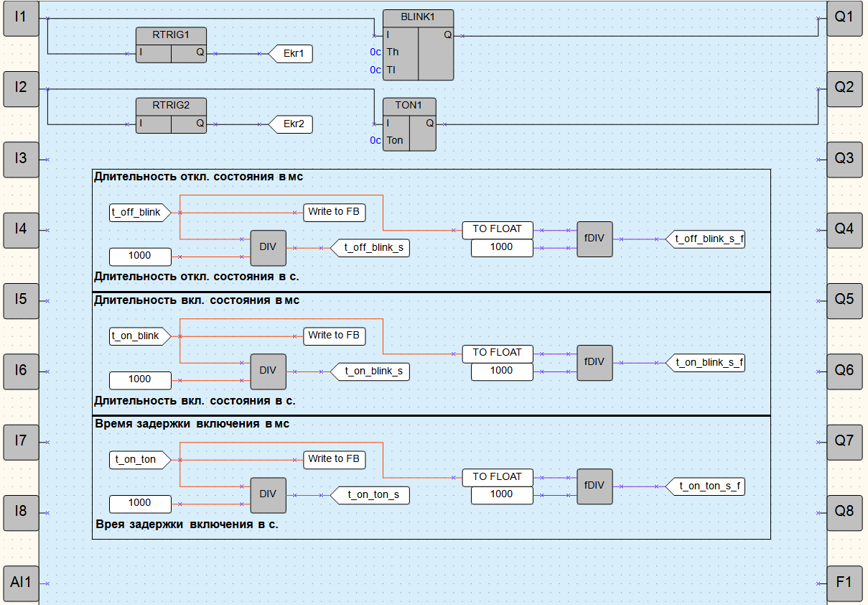Viewport: 868px width, 605px height.
Task: Select the Q2 output terminal
Action: [x=844, y=88]
